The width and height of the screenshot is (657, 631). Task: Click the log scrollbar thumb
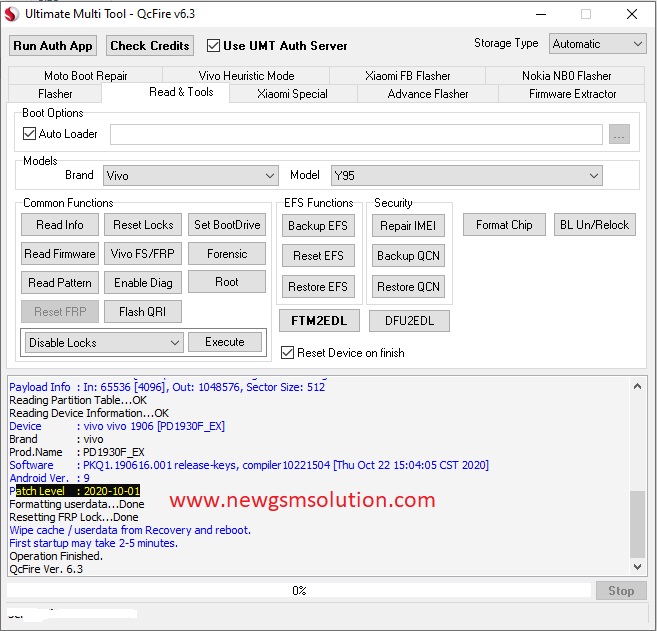point(637,524)
